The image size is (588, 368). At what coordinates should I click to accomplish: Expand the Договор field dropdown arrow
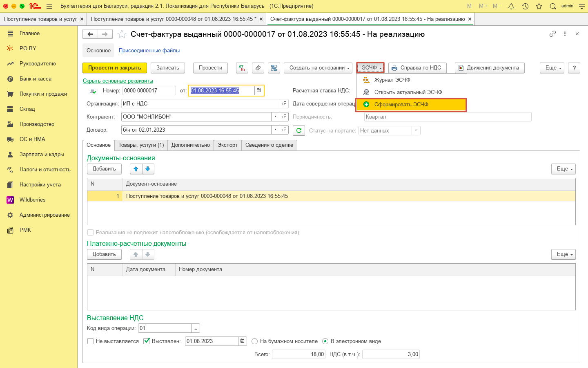click(276, 130)
